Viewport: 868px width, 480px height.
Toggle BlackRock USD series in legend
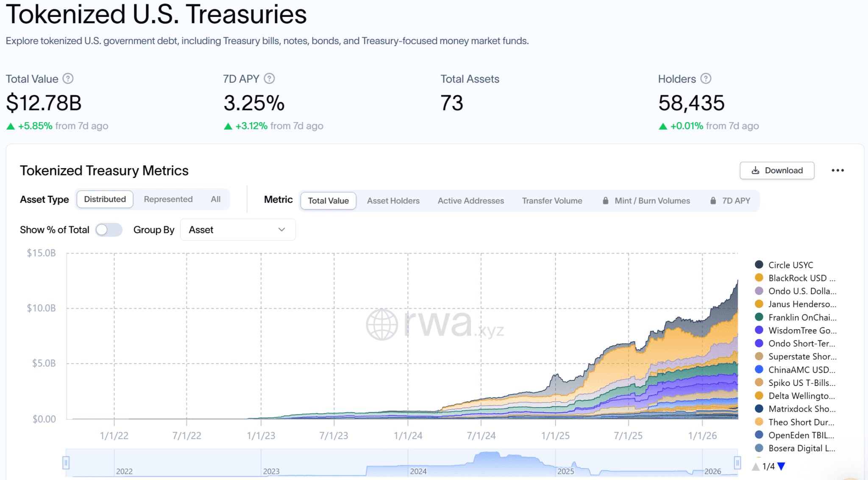click(x=797, y=278)
